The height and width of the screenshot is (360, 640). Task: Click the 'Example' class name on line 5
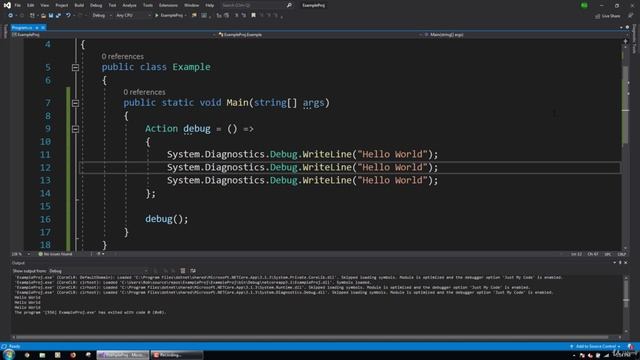(191, 67)
